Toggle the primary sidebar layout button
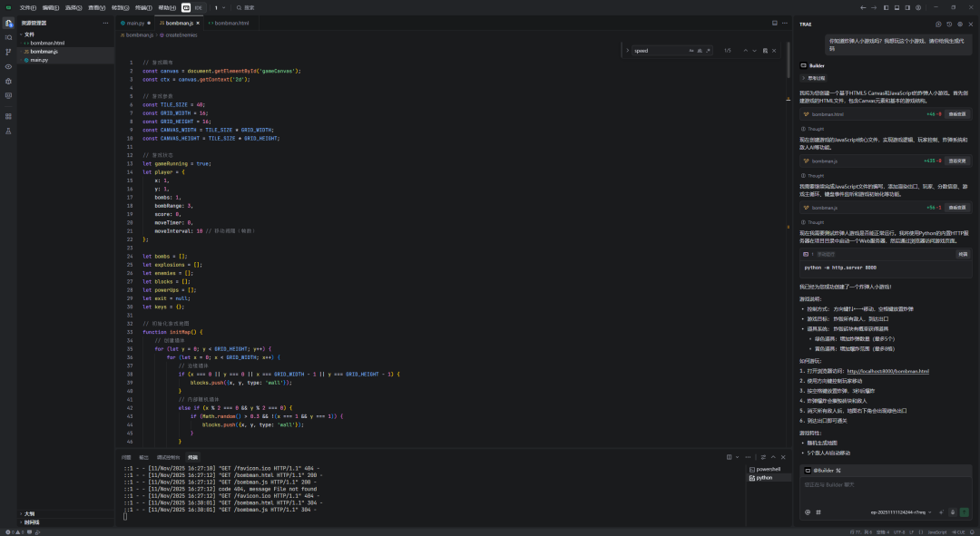The width and height of the screenshot is (980, 536). point(885,7)
